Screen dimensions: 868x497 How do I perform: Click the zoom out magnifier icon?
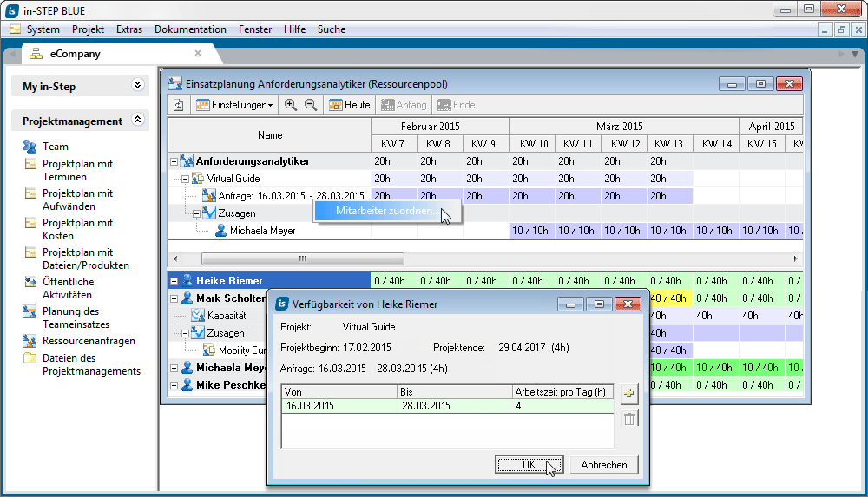(x=311, y=105)
